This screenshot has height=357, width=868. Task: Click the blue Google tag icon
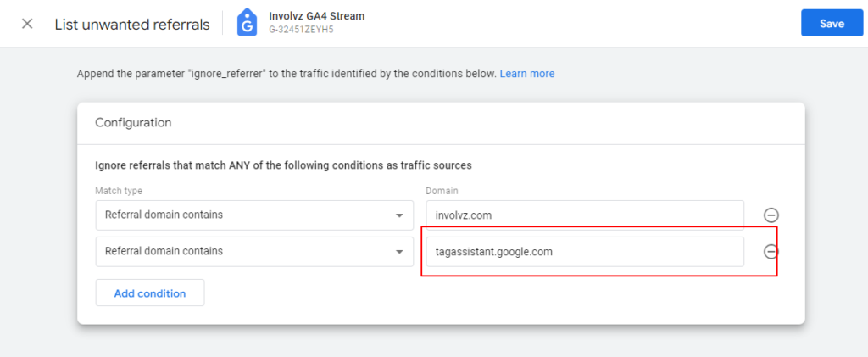[247, 23]
